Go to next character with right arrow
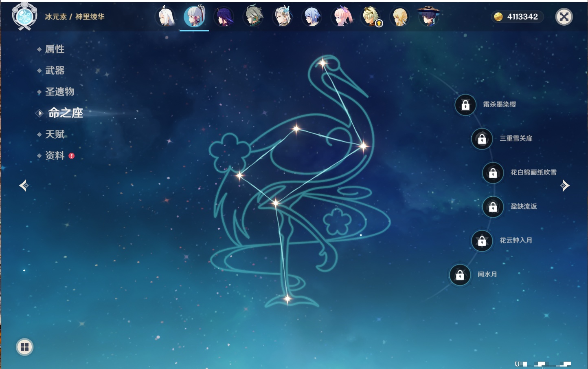 coord(565,186)
